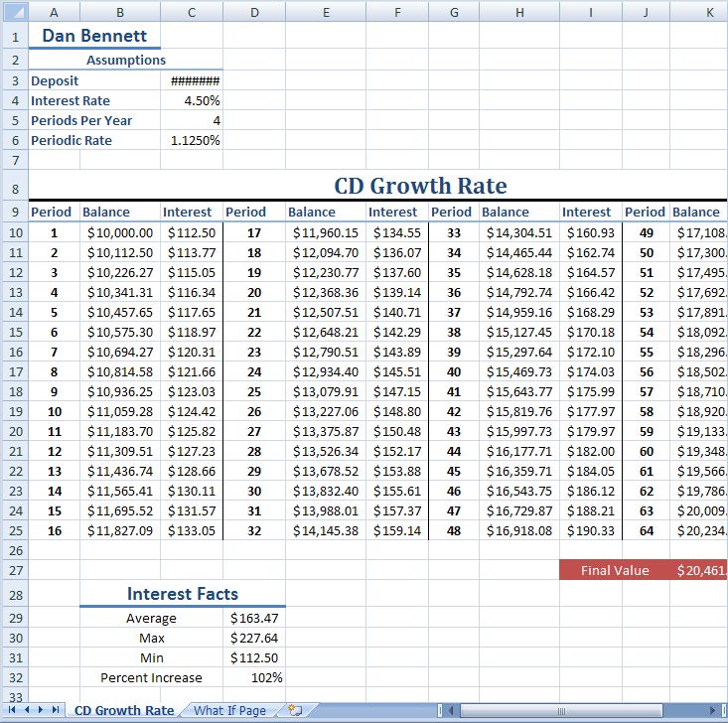Click the Insert Worksheet icon
This screenshot has width=728, height=723.
click(295, 710)
